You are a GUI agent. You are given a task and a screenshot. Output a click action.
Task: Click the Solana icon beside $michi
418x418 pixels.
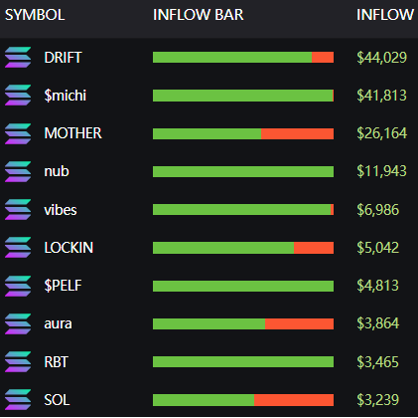(x=18, y=95)
